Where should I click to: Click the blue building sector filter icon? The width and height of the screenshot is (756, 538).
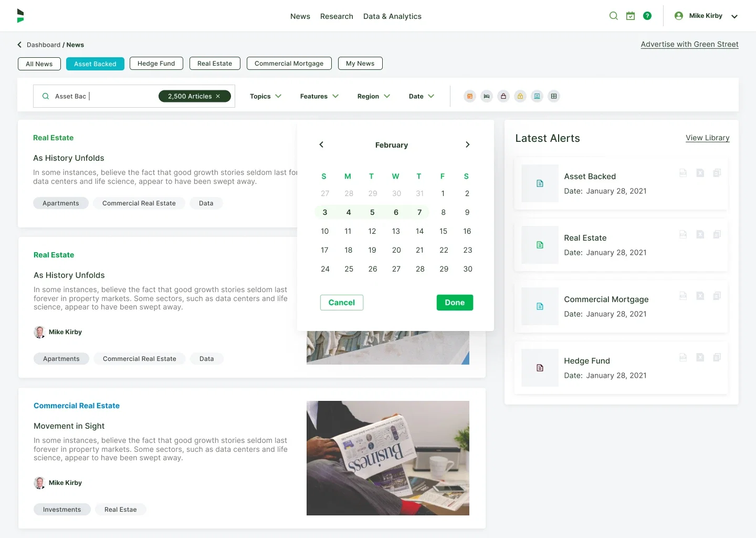pos(537,96)
